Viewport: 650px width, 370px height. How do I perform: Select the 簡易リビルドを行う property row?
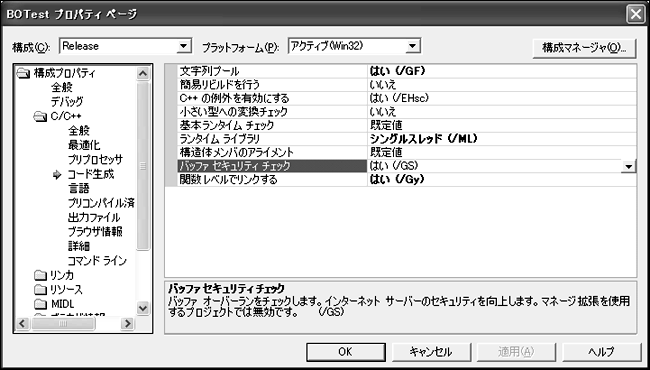(x=400, y=85)
